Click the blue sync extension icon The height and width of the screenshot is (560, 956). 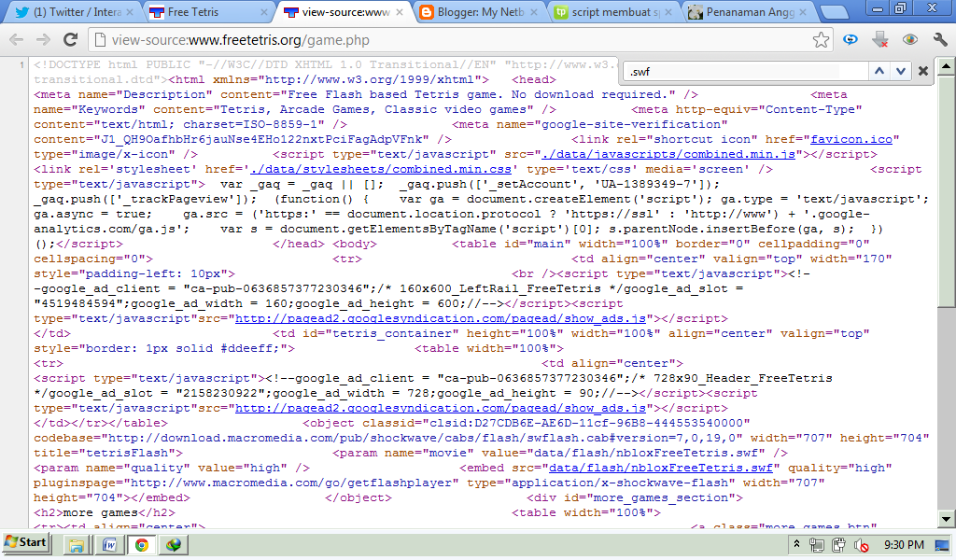[850, 40]
